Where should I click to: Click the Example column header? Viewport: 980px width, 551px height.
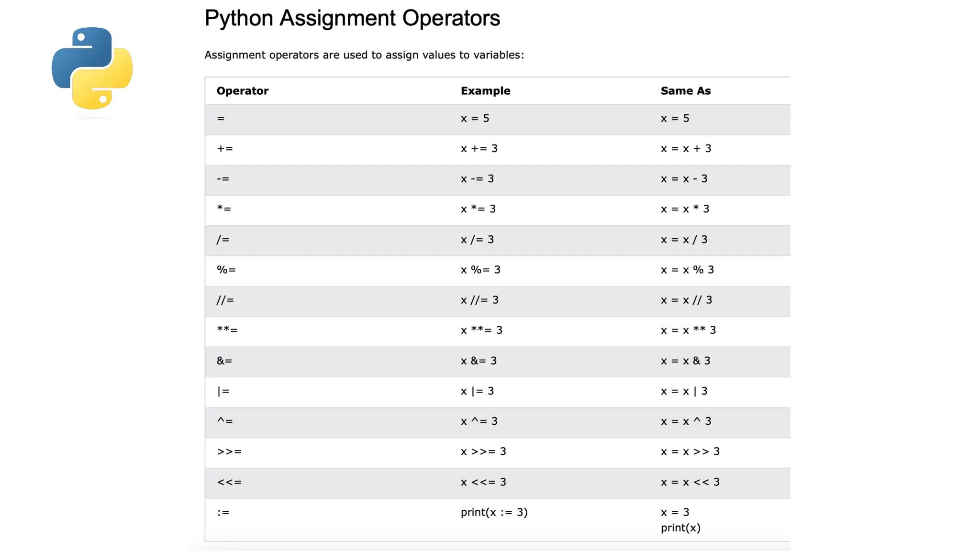pyautogui.click(x=485, y=91)
